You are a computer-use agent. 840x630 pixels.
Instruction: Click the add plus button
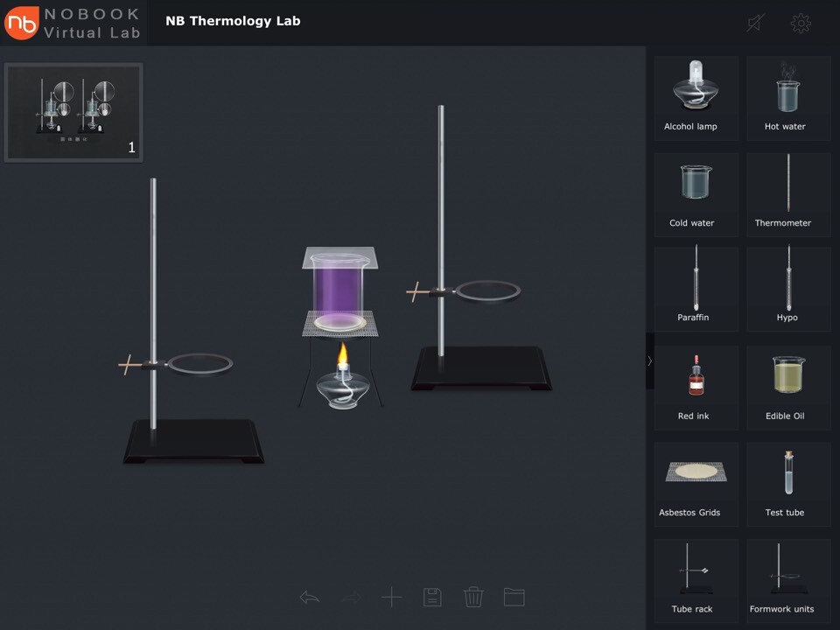click(x=391, y=598)
